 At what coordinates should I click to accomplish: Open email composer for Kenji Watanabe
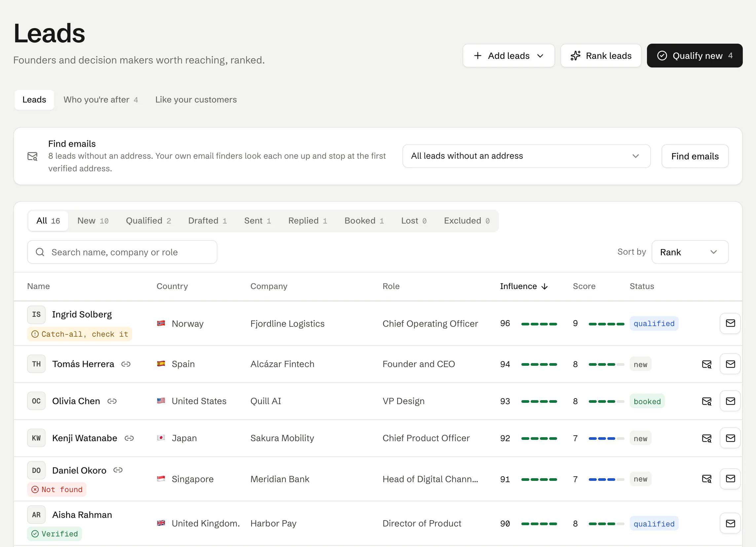[730, 438]
